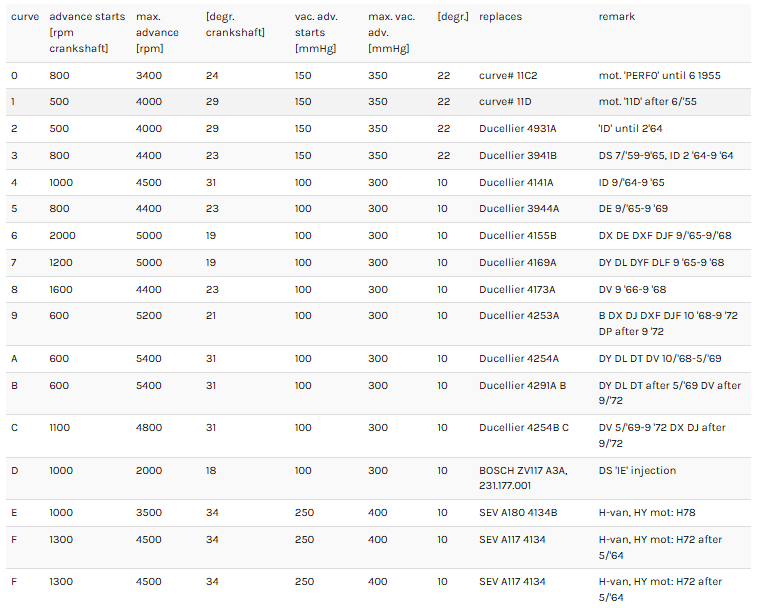Select the "DS 'IE' injection" remark
Screen dimensions: 757x608
point(637,470)
